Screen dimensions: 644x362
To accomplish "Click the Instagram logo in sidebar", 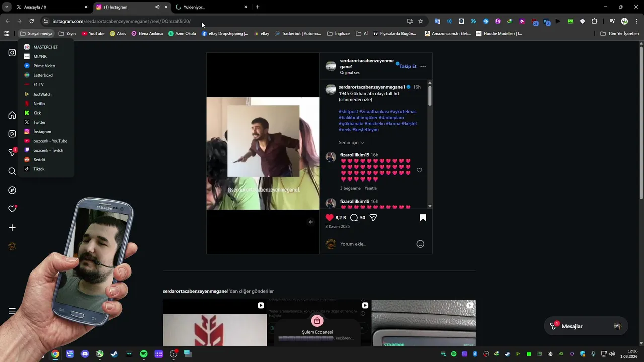I will coord(12,52).
